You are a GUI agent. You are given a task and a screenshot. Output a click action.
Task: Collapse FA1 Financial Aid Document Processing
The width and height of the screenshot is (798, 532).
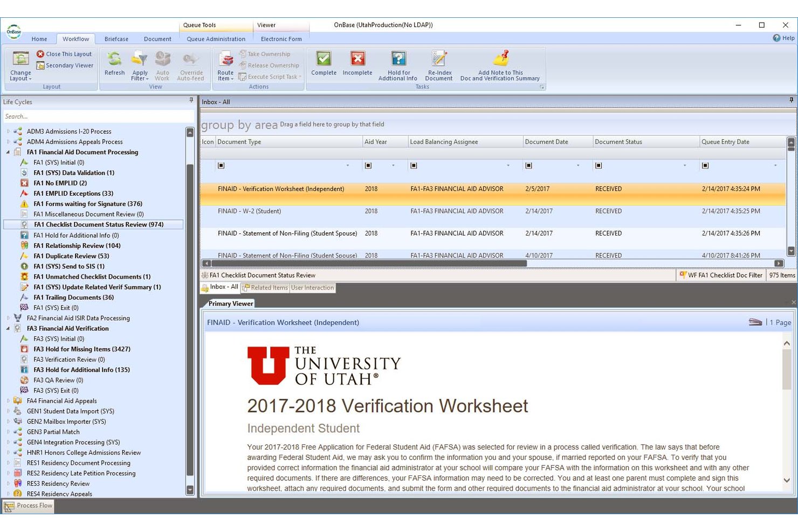pyautogui.click(x=8, y=153)
